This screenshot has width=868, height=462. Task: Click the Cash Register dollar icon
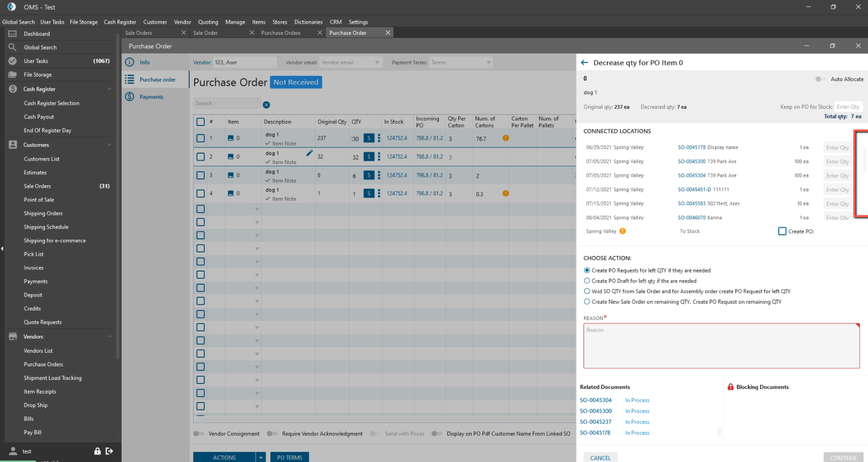13,89
